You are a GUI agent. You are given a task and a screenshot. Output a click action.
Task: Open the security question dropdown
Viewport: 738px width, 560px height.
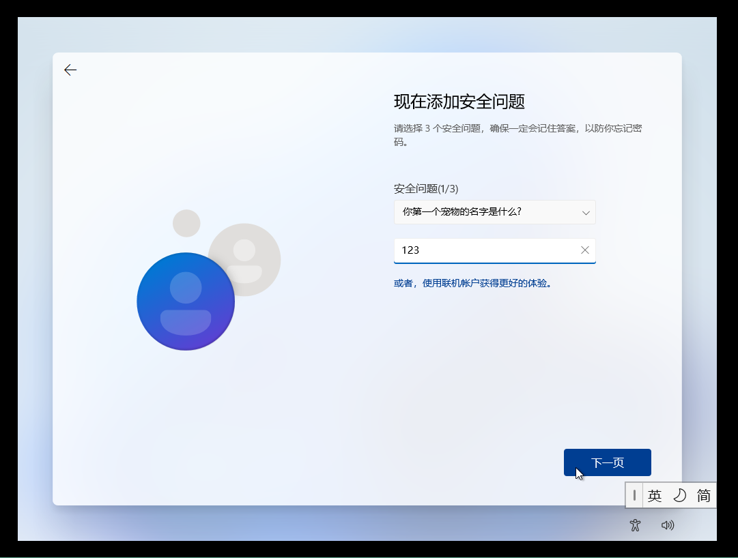[495, 212]
